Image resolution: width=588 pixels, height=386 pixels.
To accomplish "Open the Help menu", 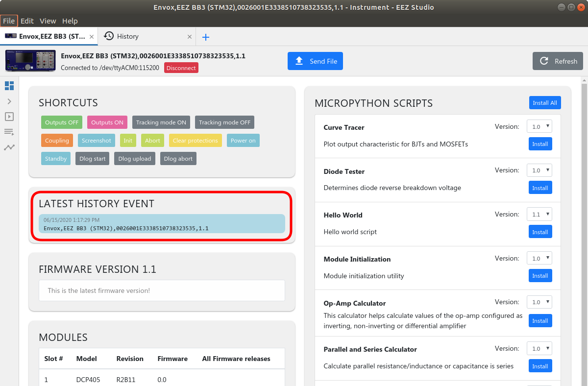I will pos(70,21).
